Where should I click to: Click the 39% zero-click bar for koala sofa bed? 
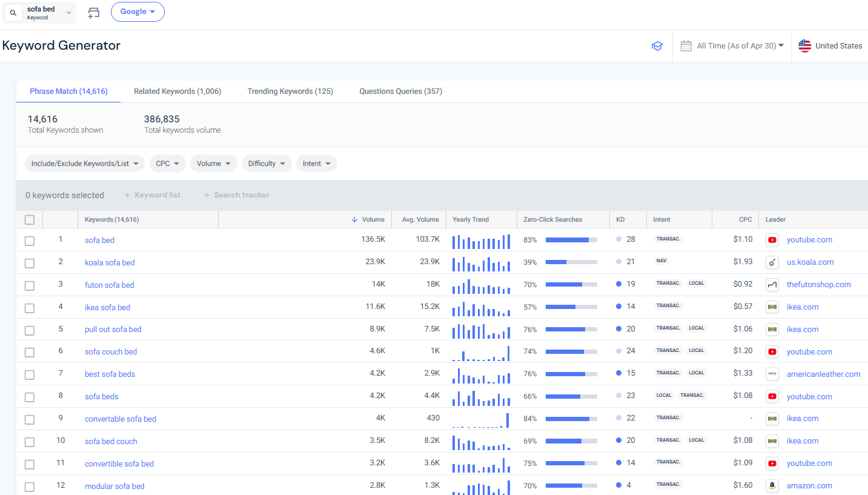[571, 262]
